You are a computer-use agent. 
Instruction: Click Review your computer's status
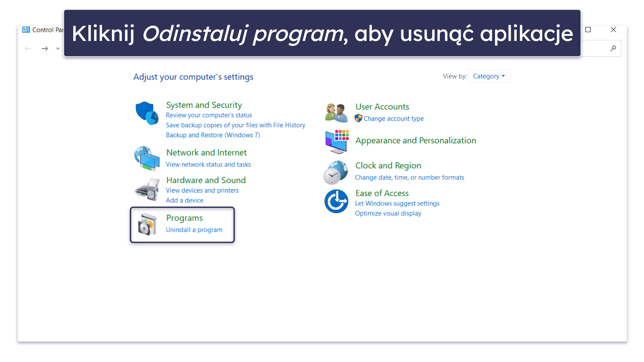coord(209,115)
